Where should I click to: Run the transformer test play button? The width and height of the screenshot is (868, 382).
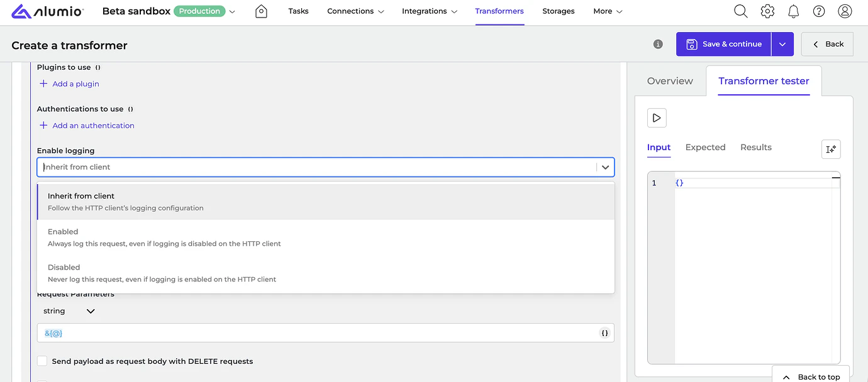657,117
